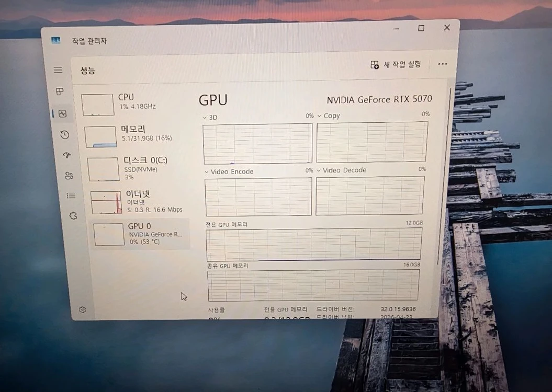Click the 0% (53 °C) GPU text

(144, 242)
